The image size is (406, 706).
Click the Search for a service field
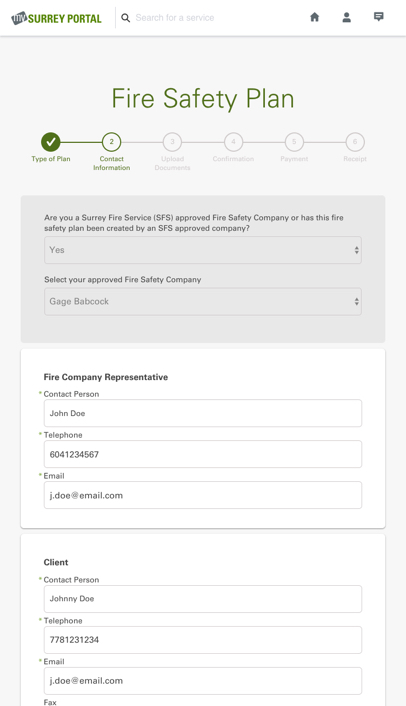[212, 18]
